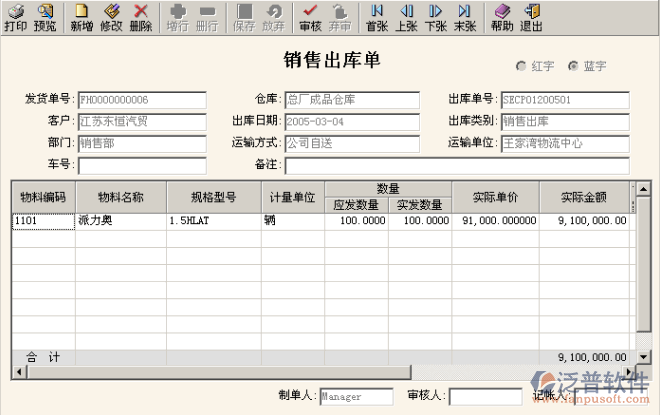
Task: Click the 新增 (New) document icon
Action: (82, 17)
